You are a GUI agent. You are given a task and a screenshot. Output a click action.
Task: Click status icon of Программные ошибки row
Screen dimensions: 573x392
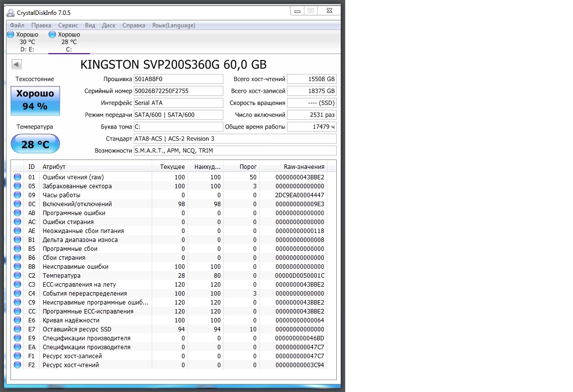(x=17, y=213)
